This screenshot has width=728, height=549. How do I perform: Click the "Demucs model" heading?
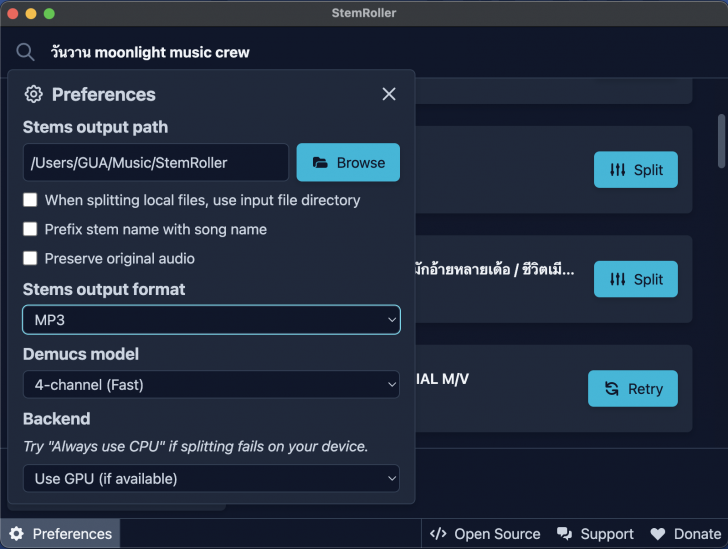[x=81, y=354]
